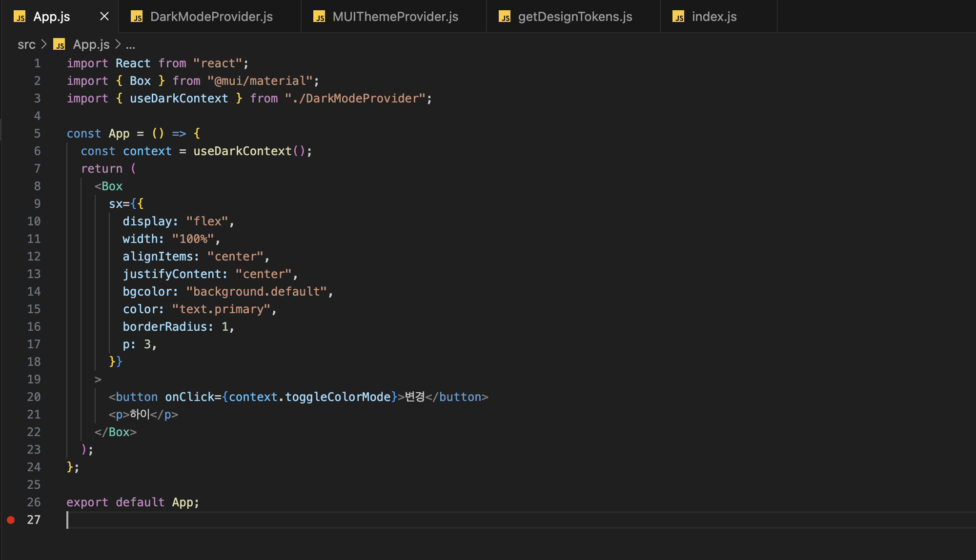Image resolution: width=976 pixels, height=560 pixels.
Task: Click line number 5 in the gutter
Action: pyautogui.click(x=37, y=134)
